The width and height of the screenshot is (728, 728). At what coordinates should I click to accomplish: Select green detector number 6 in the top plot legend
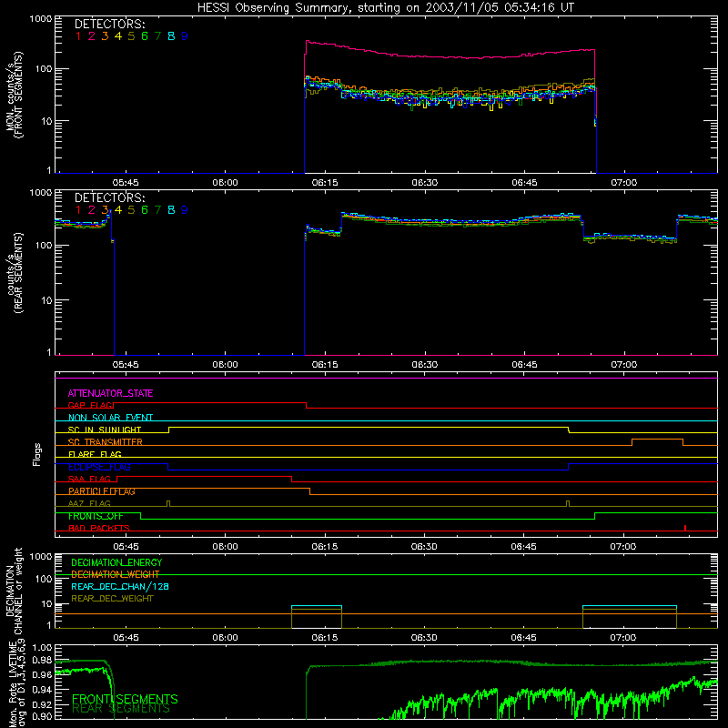click(145, 36)
